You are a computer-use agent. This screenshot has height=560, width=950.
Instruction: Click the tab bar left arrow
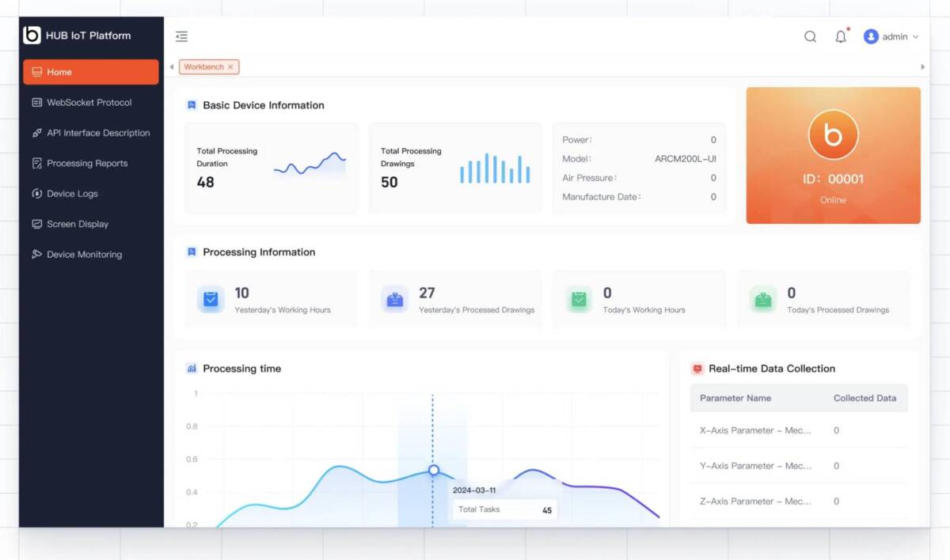pyautogui.click(x=172, y=67)
